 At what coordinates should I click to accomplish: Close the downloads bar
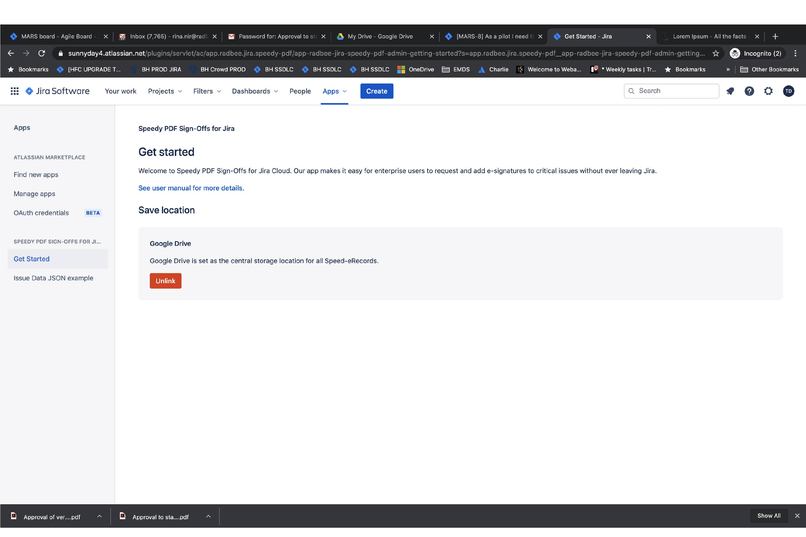pos(797,515)
